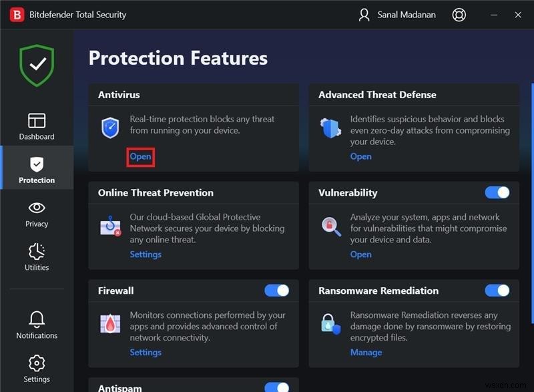This screenshot has width=534, height=392.
Task: Disable the Antispam switch
Action: 276,386
